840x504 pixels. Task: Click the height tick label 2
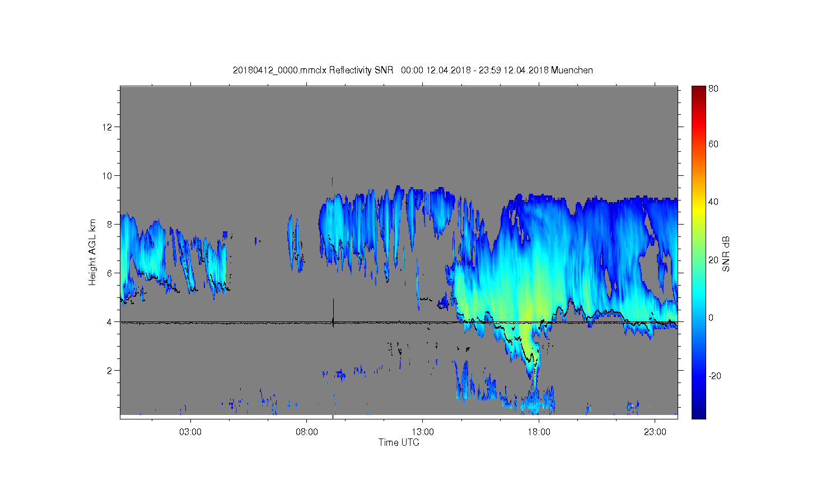110,371
